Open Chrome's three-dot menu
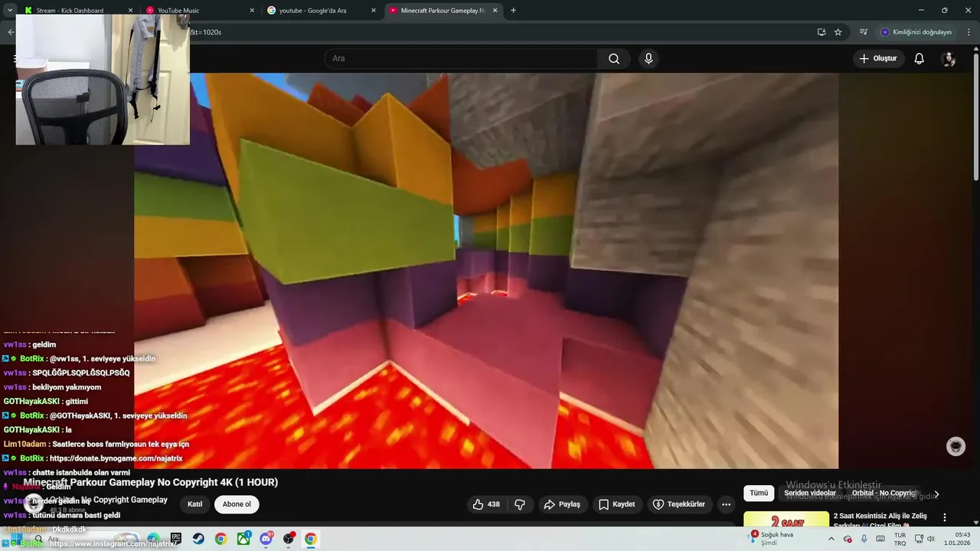 (969, 32)
